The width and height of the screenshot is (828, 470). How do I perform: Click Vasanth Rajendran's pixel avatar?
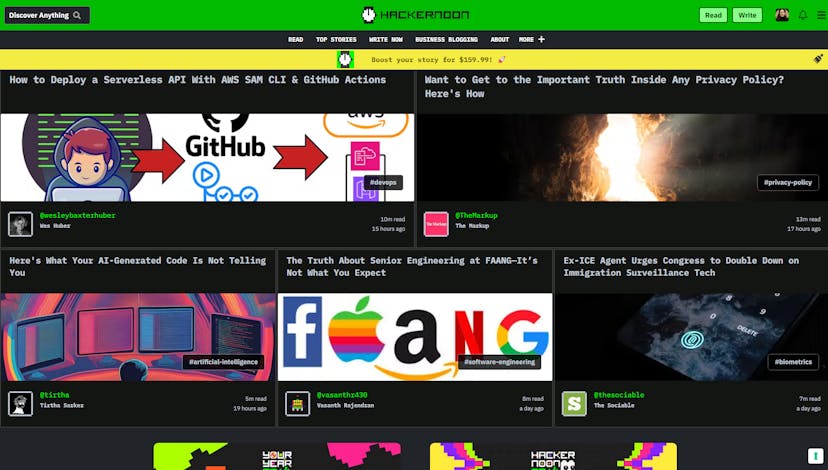tap(297, 403)
